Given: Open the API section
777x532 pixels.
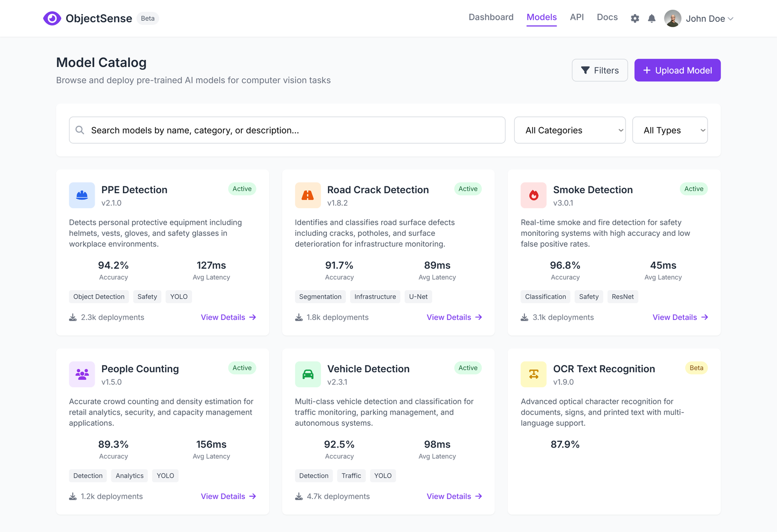Looking at the screenshot, I should tap(577, 17).
